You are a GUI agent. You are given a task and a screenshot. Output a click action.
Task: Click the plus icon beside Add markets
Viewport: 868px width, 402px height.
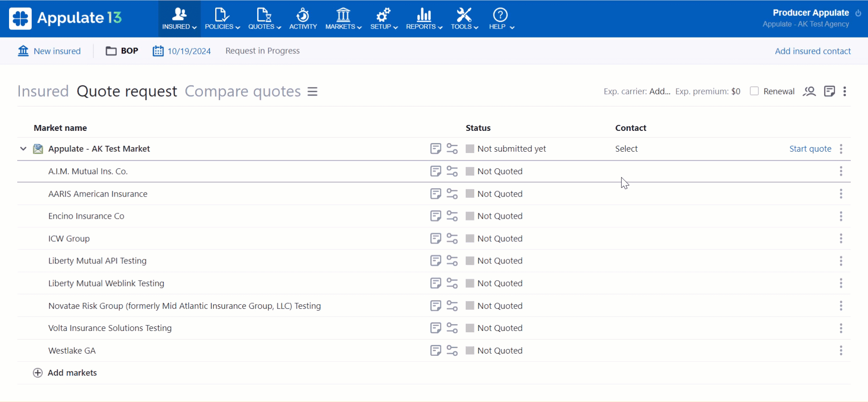38,373
